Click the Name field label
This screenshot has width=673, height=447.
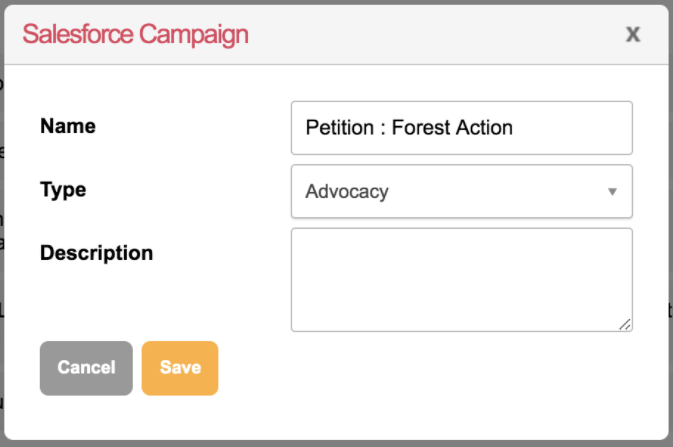click(68, 127)
